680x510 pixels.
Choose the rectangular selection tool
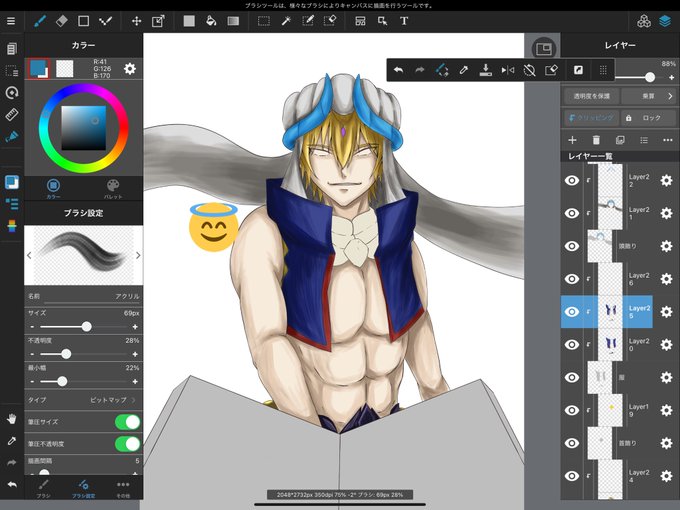coord(264,21)
